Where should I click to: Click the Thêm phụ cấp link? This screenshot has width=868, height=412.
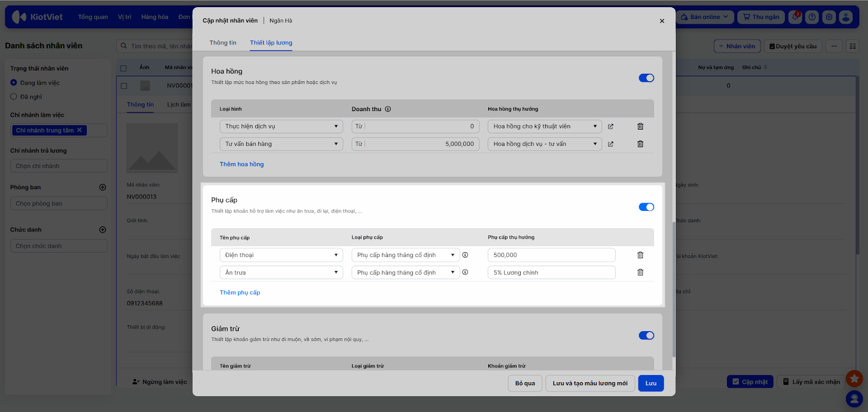tap(240, 293)
